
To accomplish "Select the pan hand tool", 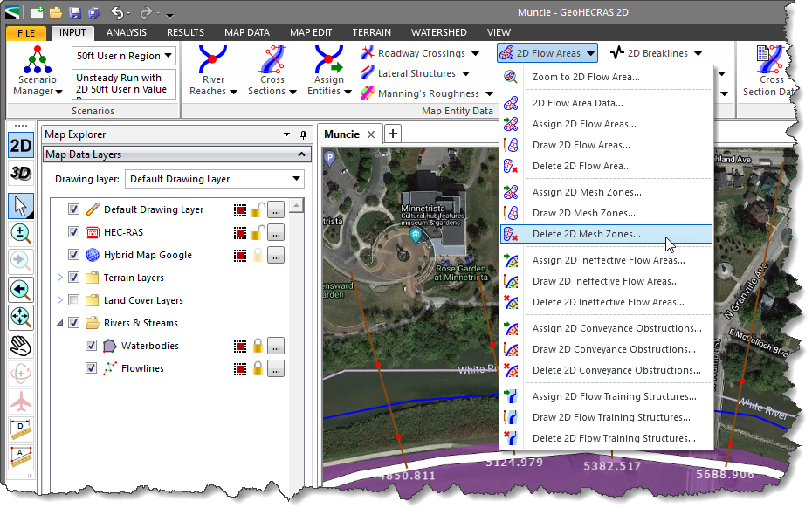I will click(x=21, y=346).
